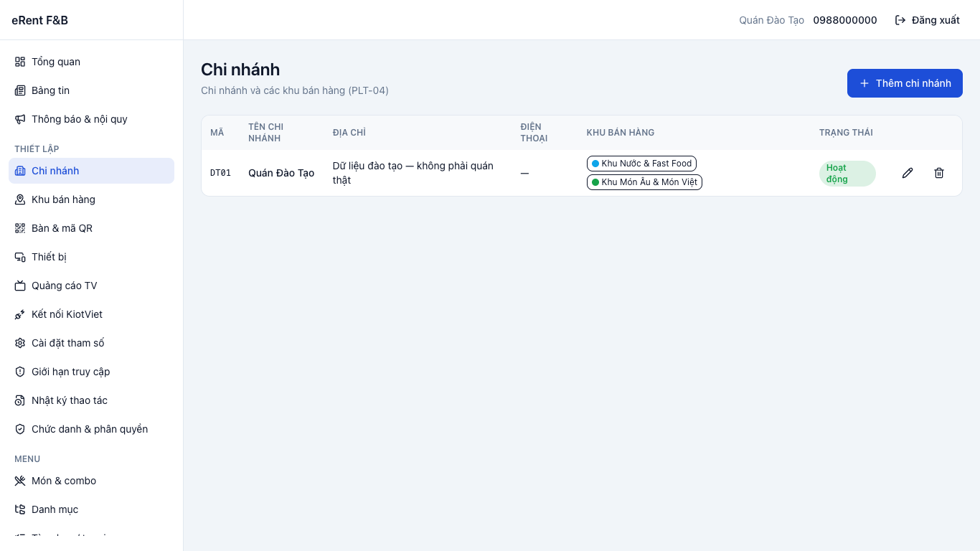The width and height of the screenshot is (980, 551).
Task: Navigate to Cài đặt tham số
Action: coord(91,343)
